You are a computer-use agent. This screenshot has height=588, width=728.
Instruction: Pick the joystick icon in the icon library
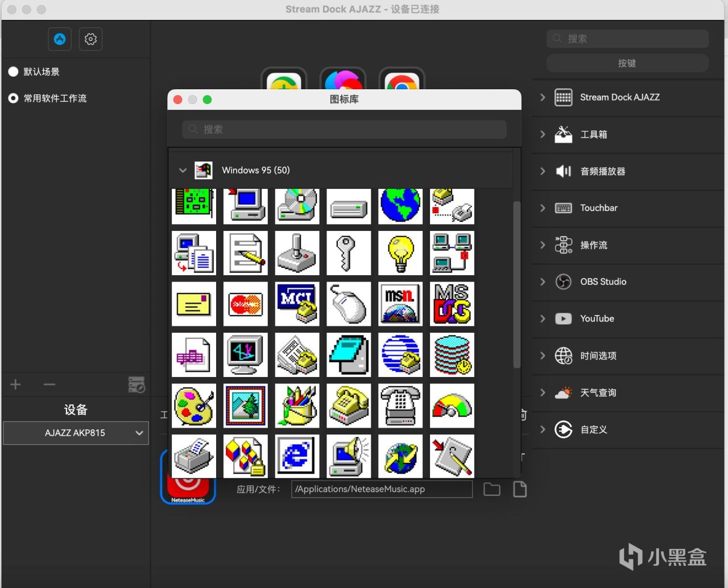click(x=297, y=253)
